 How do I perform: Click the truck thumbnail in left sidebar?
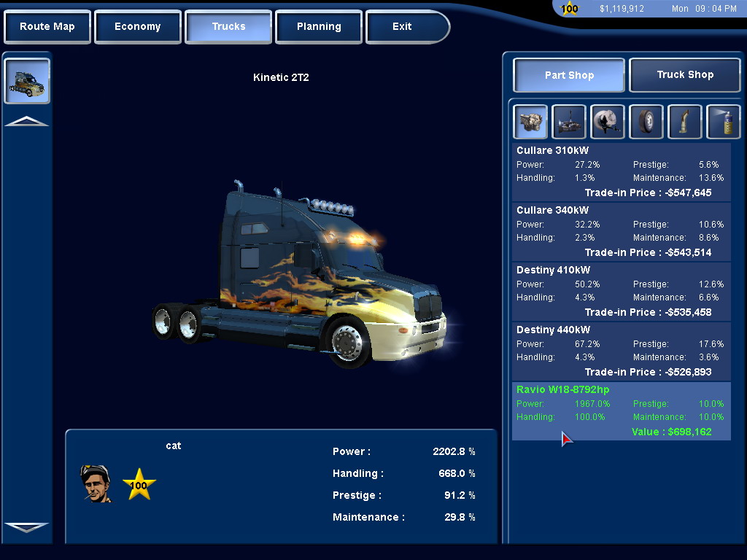(x=27, y=81)
